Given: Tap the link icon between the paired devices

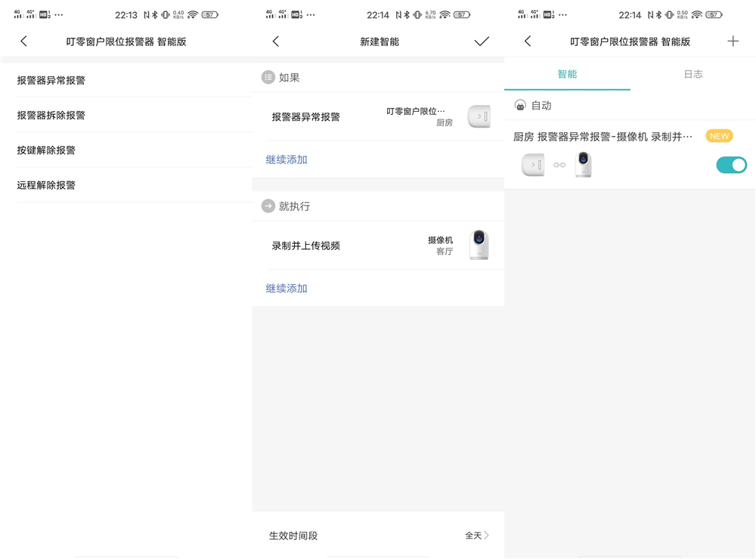Looking at the screenshot, I should point(558,164).
